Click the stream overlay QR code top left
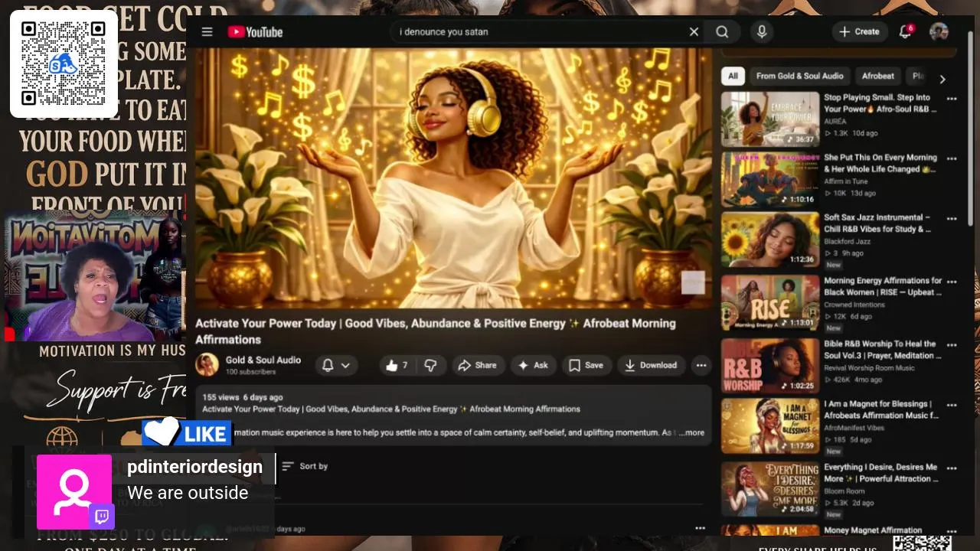Viewport: 980px width, 551px height. [64, 64]
